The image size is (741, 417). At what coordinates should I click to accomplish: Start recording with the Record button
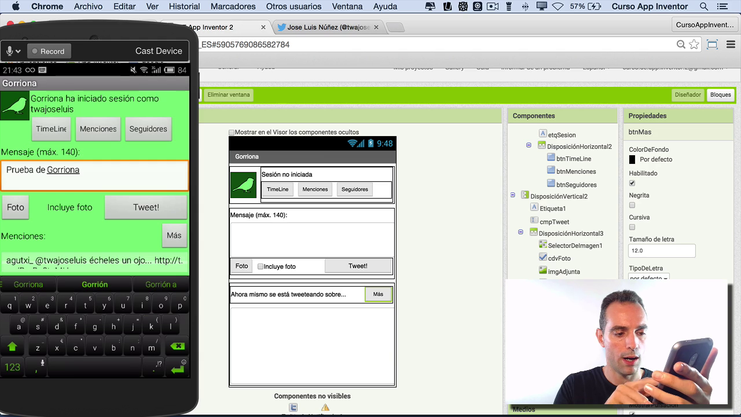click(49, 51)
